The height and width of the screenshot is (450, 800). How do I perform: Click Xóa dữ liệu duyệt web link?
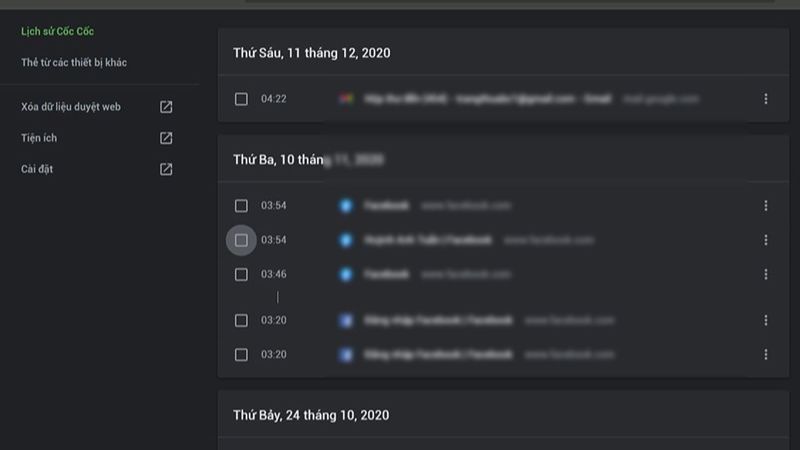click(x=71, y=107)
